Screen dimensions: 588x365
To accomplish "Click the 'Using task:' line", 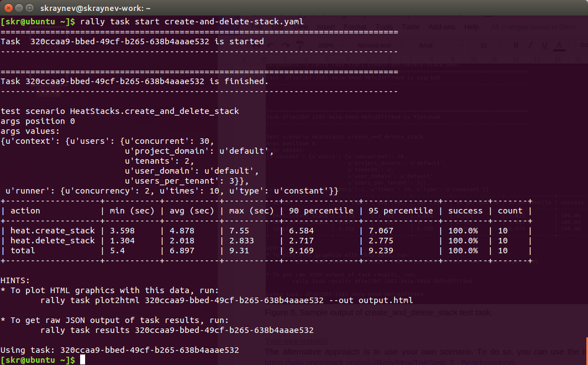I will click(119, 350).
